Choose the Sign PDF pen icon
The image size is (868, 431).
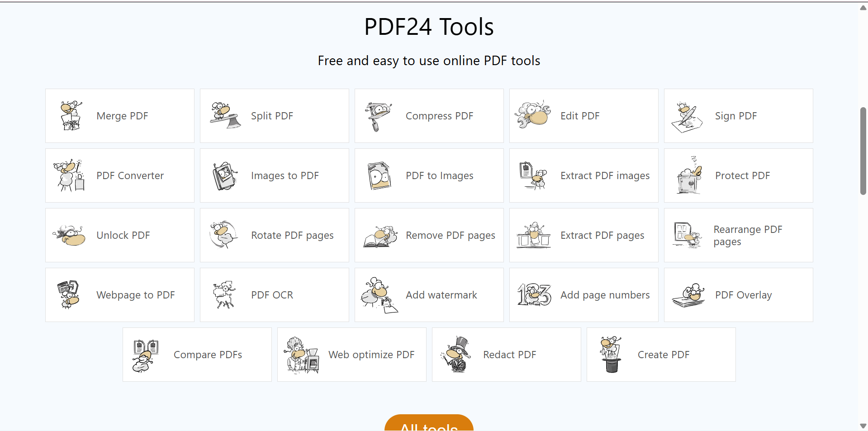point(687,117)
